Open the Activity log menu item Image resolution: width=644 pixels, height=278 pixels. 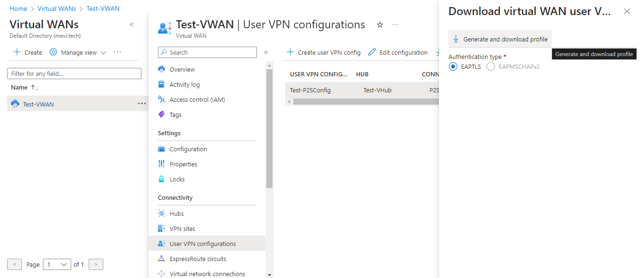[x=185, y=84]
